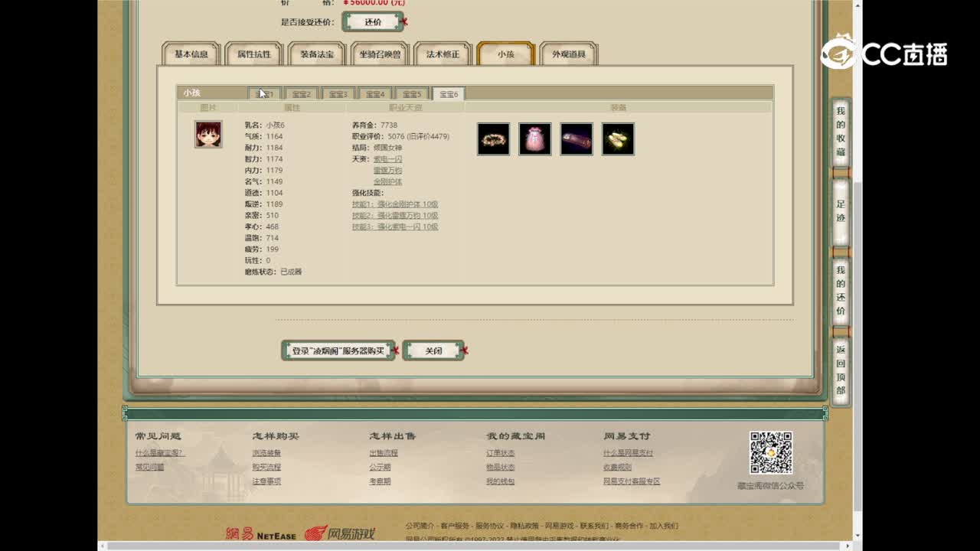Select the wooden weapon equipment icon
Image resolution: width=980 pixels, height=551 pixels.
577,138
